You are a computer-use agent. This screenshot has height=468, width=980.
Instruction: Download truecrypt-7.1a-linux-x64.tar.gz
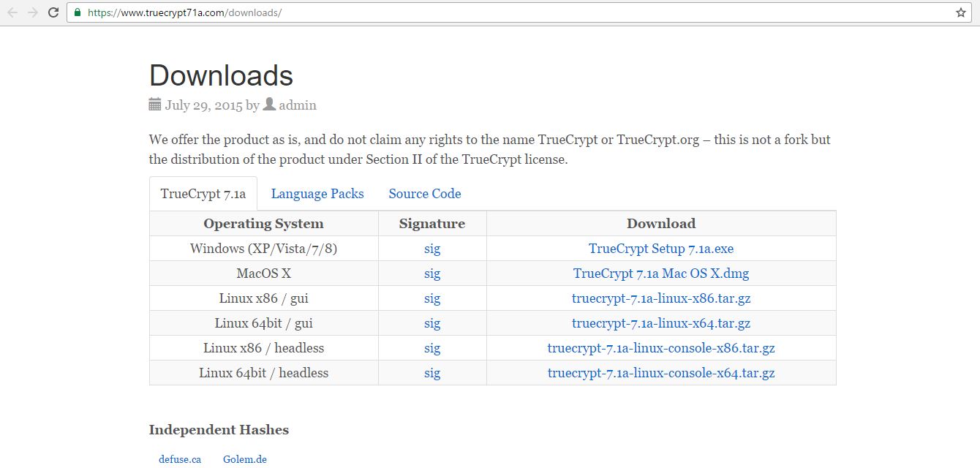pyautogui.click(x=661, y=323)
